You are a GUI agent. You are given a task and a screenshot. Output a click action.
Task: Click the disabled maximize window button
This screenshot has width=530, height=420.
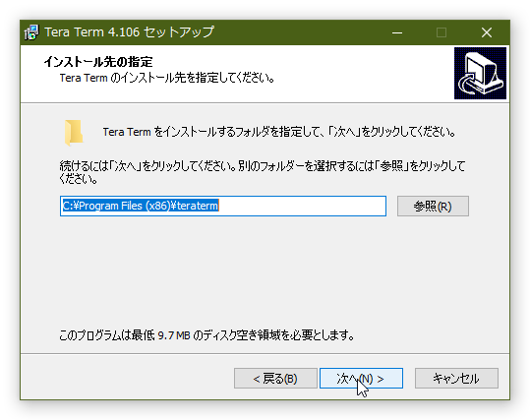[x=442, y=32]
